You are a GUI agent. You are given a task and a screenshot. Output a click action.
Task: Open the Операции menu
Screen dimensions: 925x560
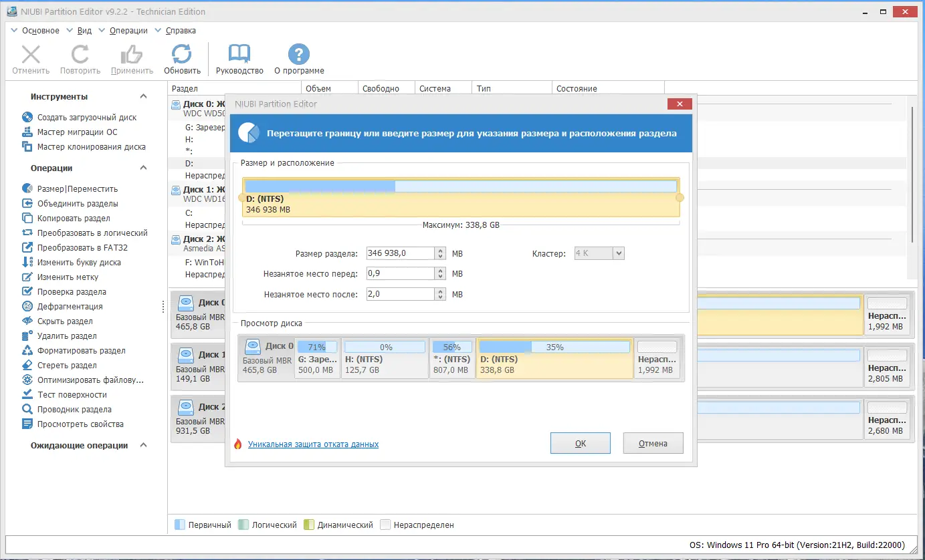pyautogui.click(x=128, y=31)
